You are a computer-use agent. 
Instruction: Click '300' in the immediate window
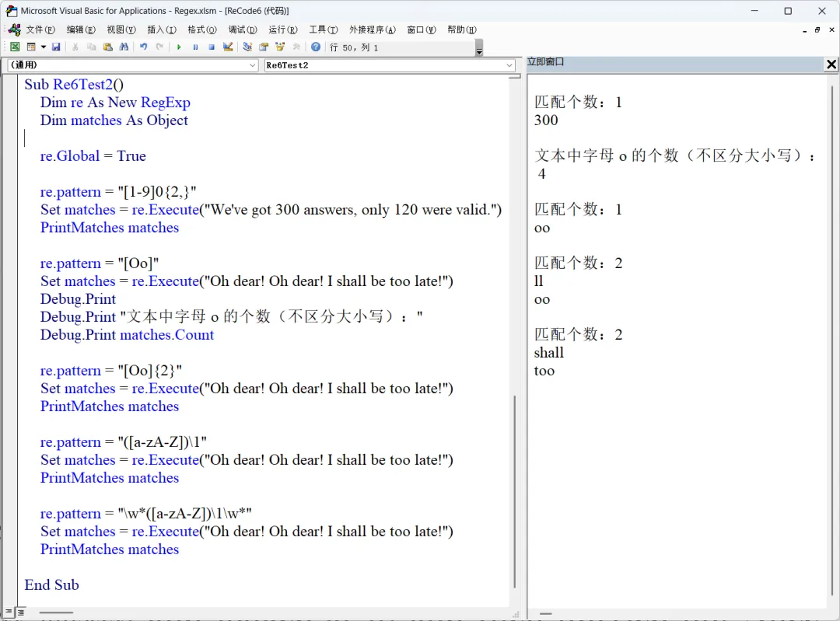point(546,120)
